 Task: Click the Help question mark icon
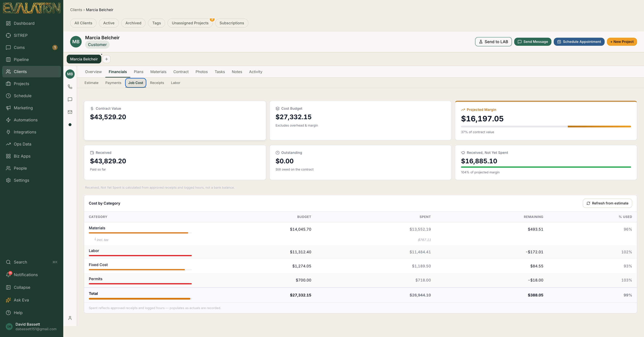pyautogui.click(x=8, y=313)
